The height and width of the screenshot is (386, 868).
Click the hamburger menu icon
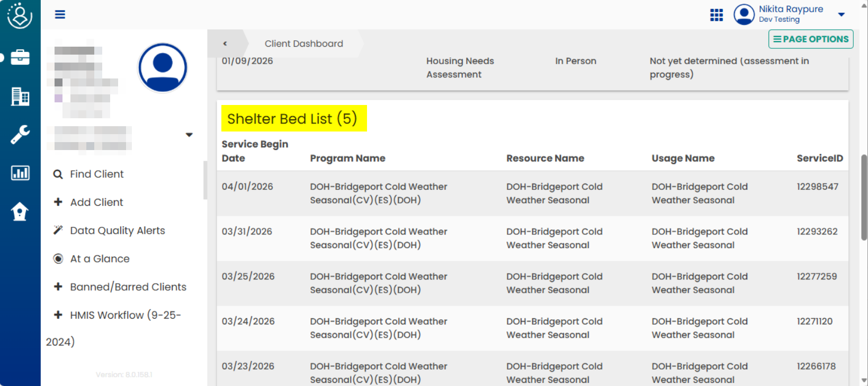(60, 14)
